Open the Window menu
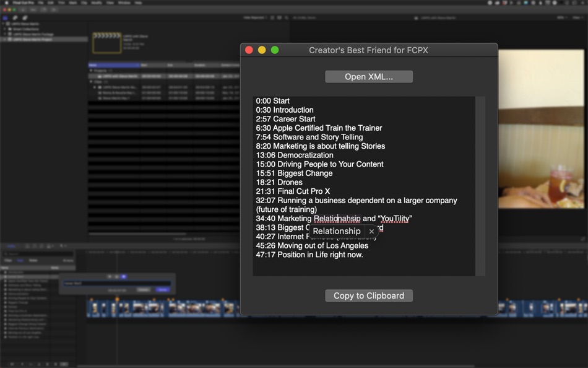588x368 pixels. pyautogui.click(x=124, y=2)
